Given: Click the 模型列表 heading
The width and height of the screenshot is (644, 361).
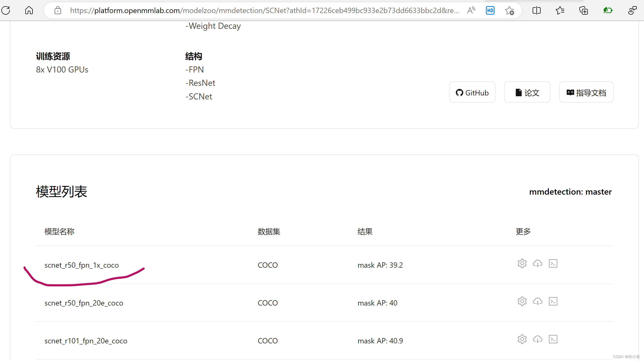Looking at the screenshot, I should click(x=62, y=191).
